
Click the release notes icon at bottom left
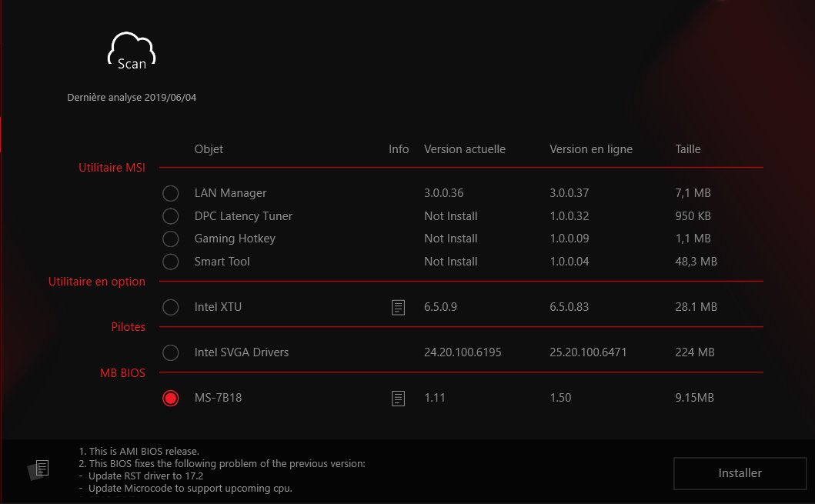click(40, 469)
